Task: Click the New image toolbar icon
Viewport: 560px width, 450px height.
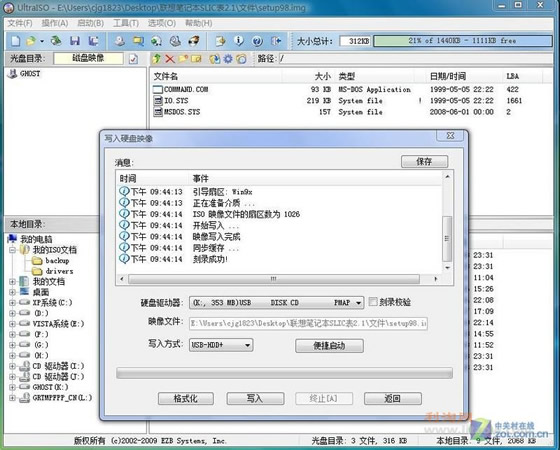Action: (x=15, y=41)
